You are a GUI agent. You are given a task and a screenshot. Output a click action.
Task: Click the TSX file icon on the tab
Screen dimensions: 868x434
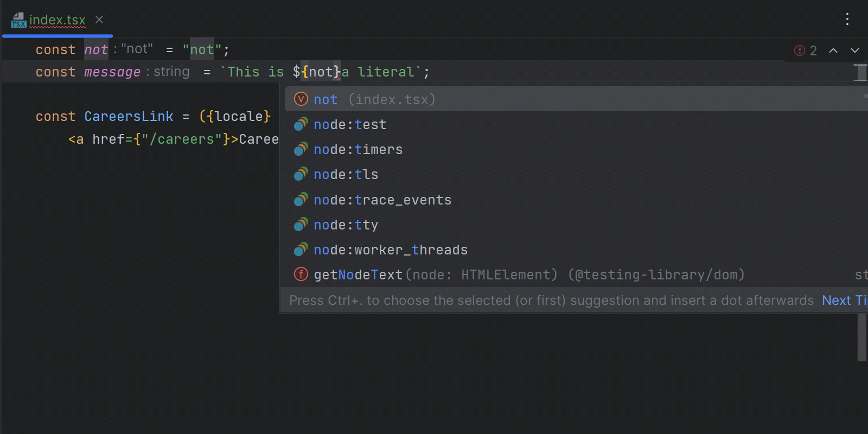click(18, 20)
